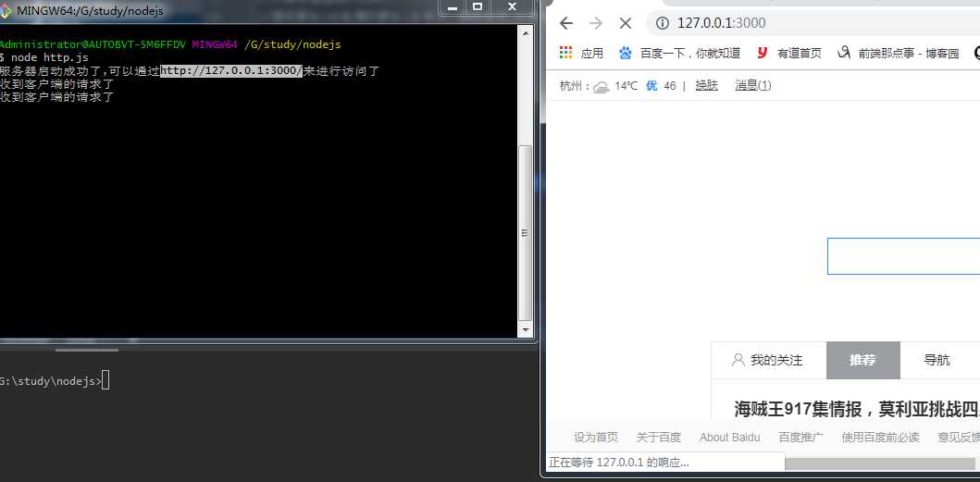Click the terminal scrollbar down arrow
This screenshot has width=980, height=482.
click(526, 329)
